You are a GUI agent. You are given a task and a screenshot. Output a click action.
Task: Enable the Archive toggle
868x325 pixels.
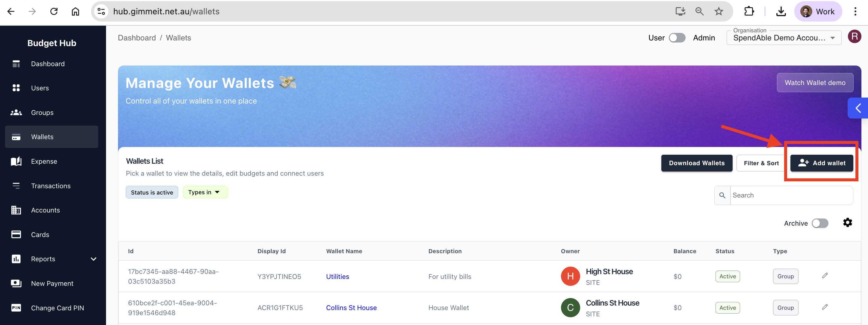click(819, 223)
